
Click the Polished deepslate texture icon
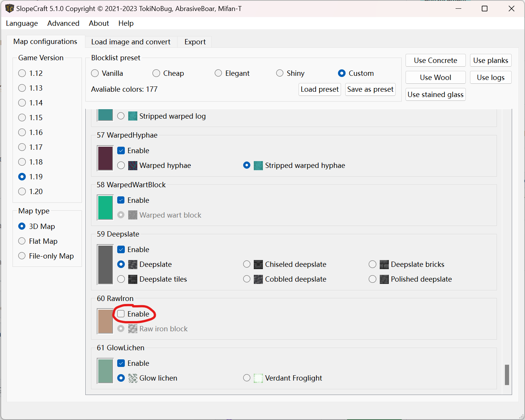[384, 279]
